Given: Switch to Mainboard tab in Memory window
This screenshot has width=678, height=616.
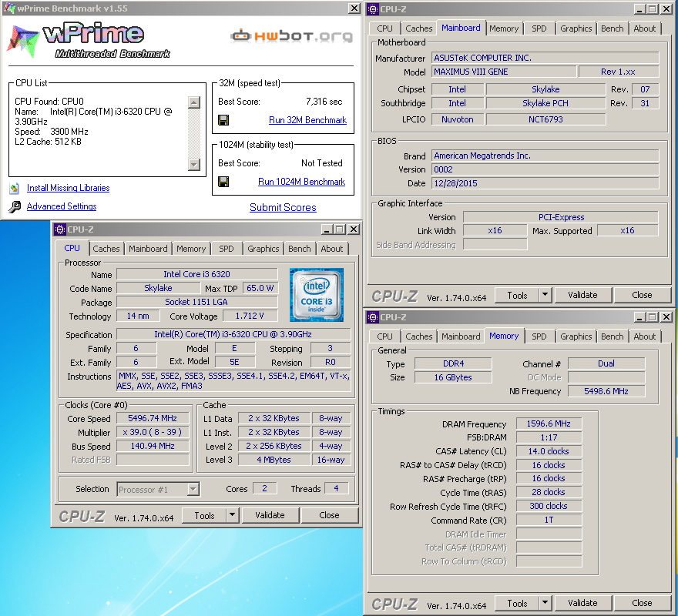Looking at the screenshot, I should 461,336.
